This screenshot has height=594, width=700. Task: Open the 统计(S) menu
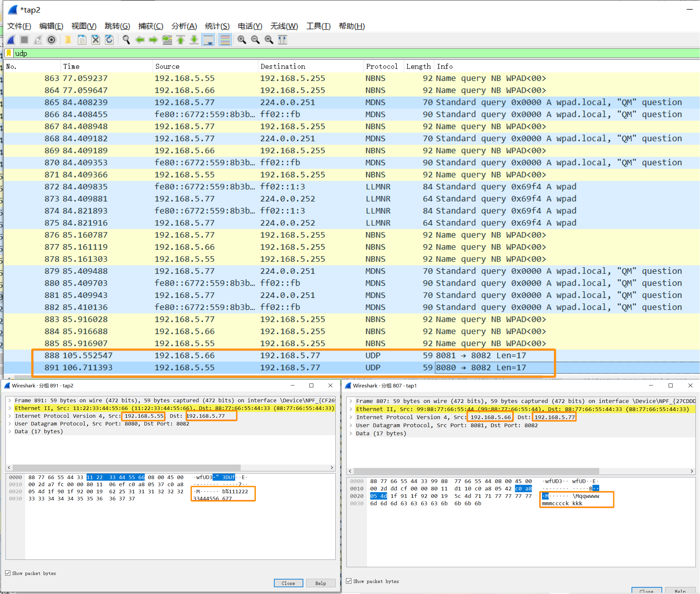point(217,26)
